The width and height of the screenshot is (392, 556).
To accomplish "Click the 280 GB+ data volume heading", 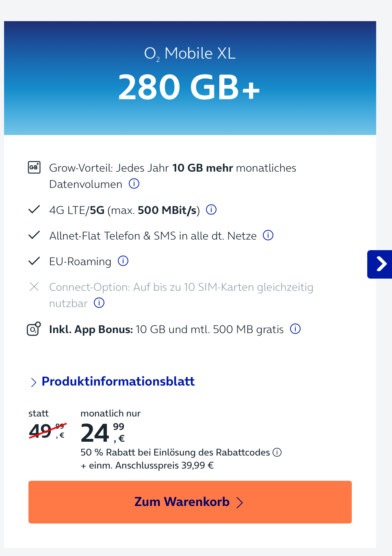I will click(x=189, y=87).
